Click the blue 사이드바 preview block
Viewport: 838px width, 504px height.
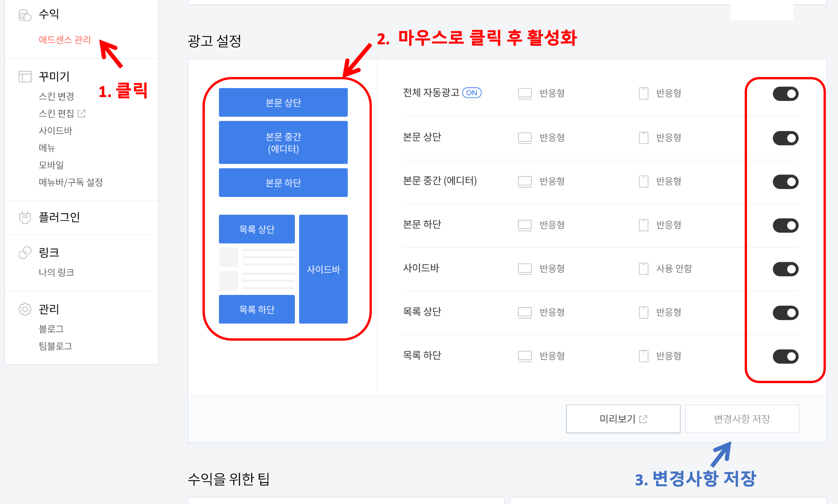pyautogui.click(x=323, y=269)
